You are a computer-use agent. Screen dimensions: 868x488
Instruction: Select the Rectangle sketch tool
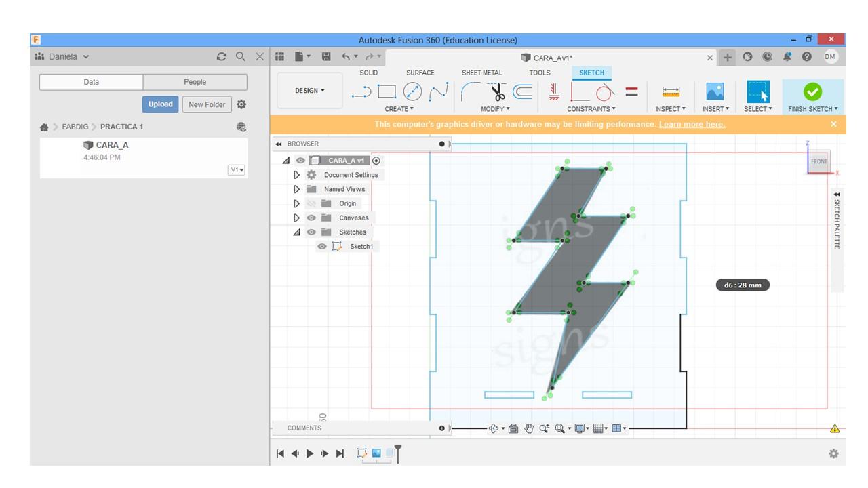[387, 91]
